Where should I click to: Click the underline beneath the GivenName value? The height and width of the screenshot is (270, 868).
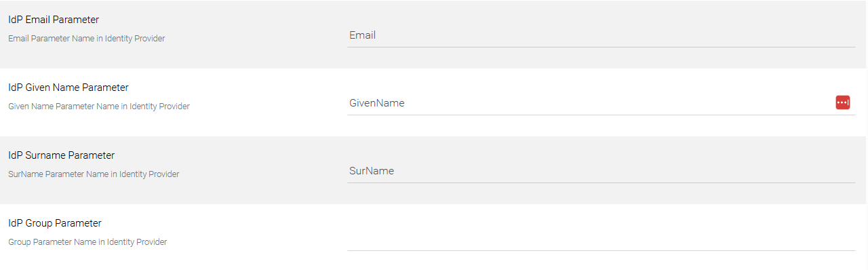601,115
